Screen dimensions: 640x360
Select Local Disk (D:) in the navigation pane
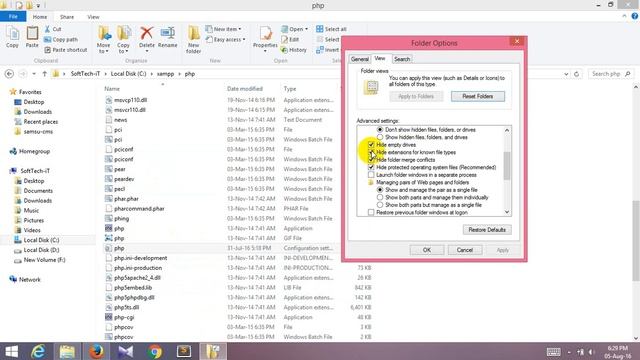pyautogui.click(x=41, y=250)
